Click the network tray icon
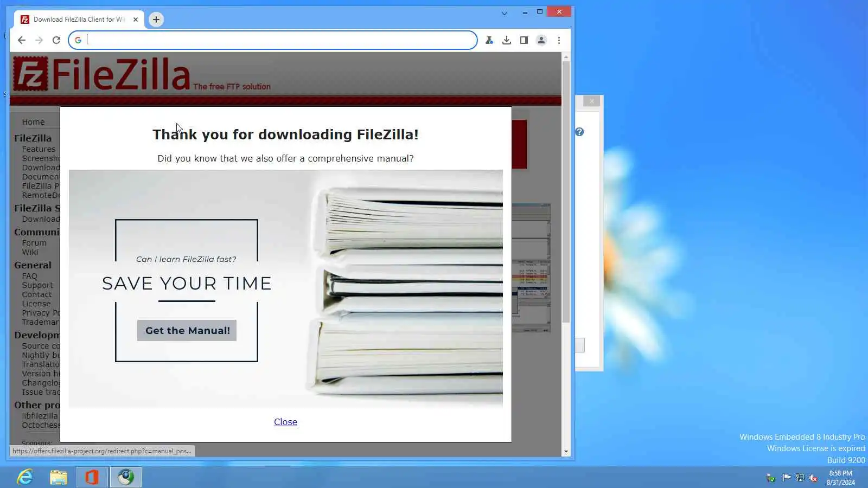This screenshot has height=488, width=868. 800,478
